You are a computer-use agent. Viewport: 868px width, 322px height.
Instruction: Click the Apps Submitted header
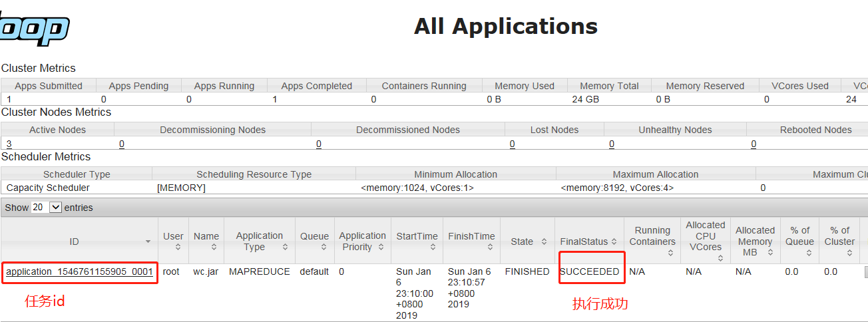49,86
